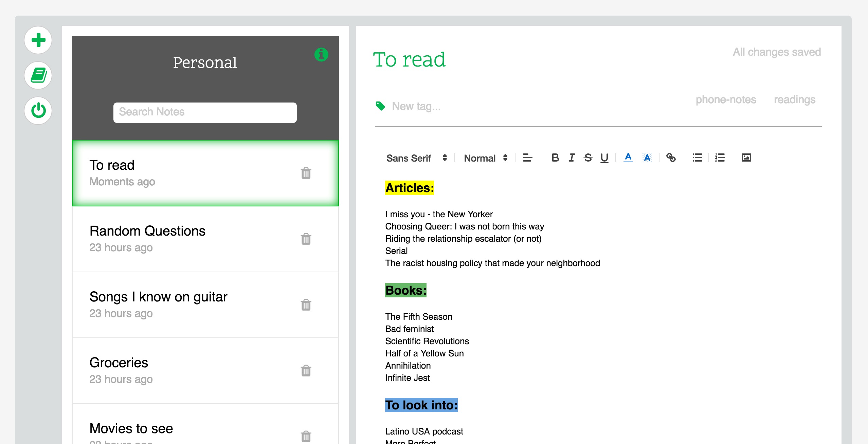868x444 pixels.
Task: Toggle italic formatting
Action: click(x=572, y=158)
